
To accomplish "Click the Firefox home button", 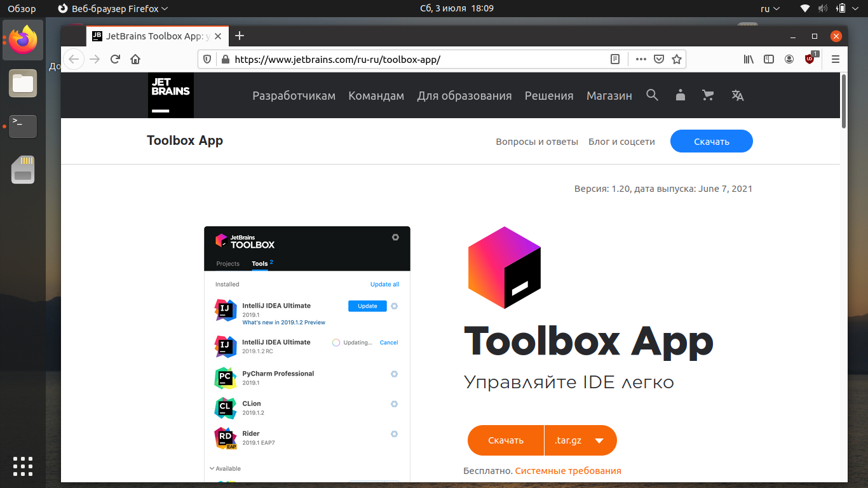I will [135, 59].
